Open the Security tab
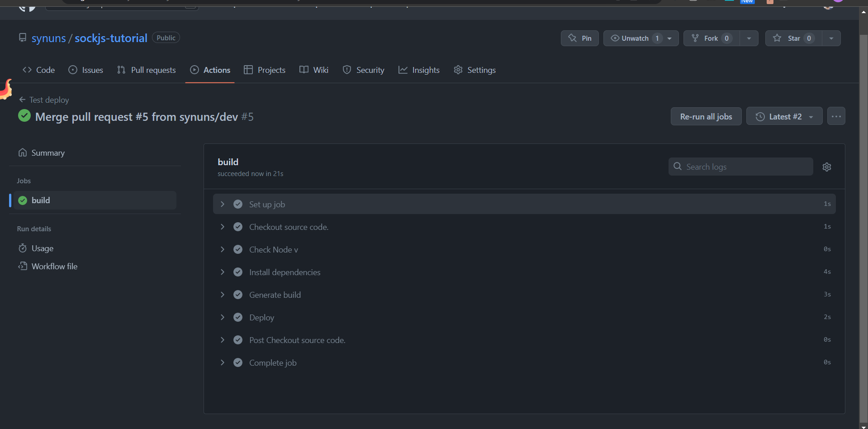Viewport: 868px width, 429px height. 363,70
